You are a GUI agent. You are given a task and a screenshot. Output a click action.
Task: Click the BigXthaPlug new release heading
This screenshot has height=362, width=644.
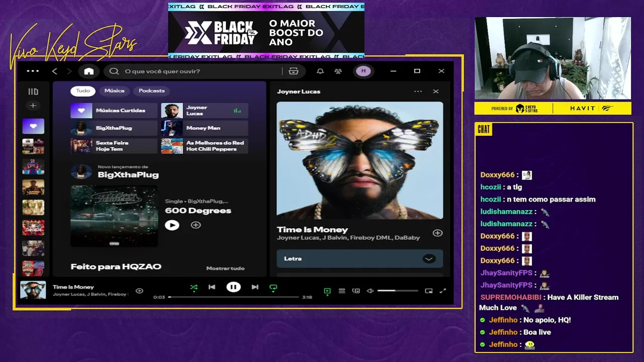128,174
